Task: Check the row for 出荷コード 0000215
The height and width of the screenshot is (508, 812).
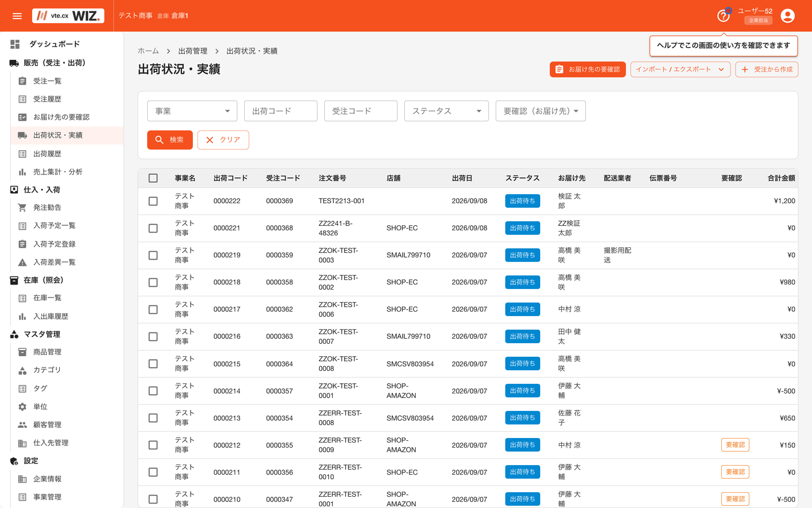Action: point(153,364)
